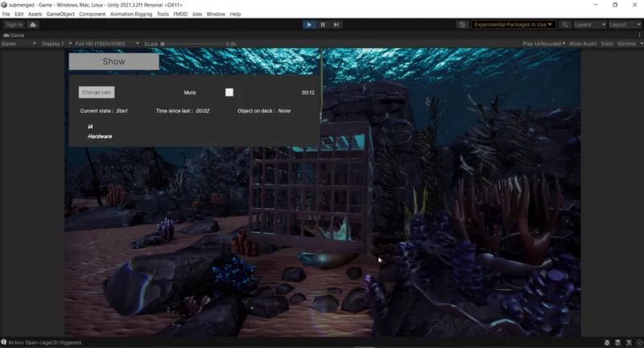Open the Edit menu

pyautogui.click(x=19, y=14)
